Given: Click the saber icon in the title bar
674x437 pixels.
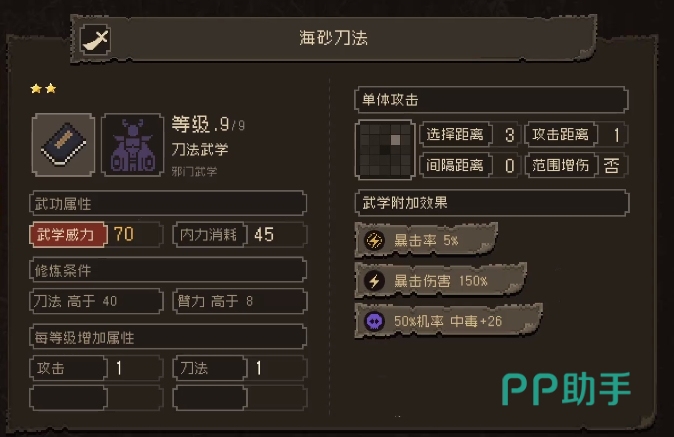Looking at the screenshot, I should (95, 40).
